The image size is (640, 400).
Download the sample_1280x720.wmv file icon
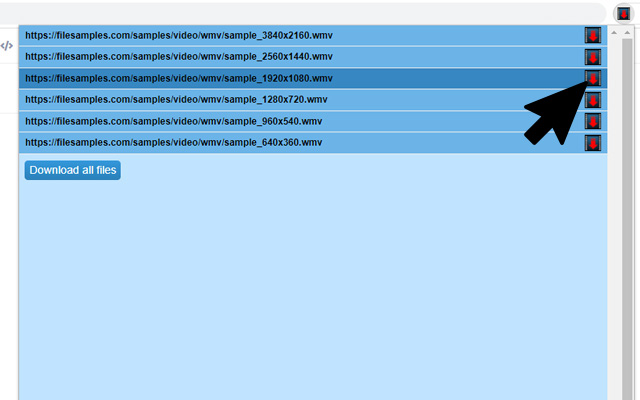click(x=593, y=100)
